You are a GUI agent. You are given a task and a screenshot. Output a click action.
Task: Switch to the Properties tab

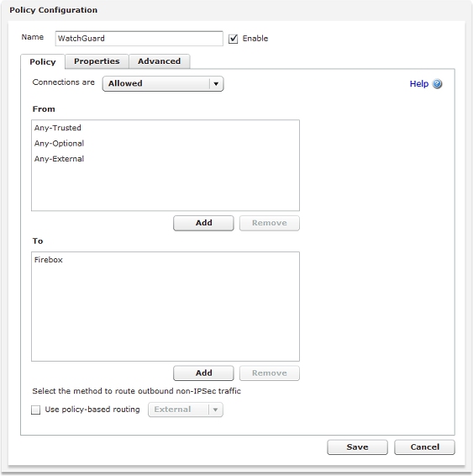[97, 61]
